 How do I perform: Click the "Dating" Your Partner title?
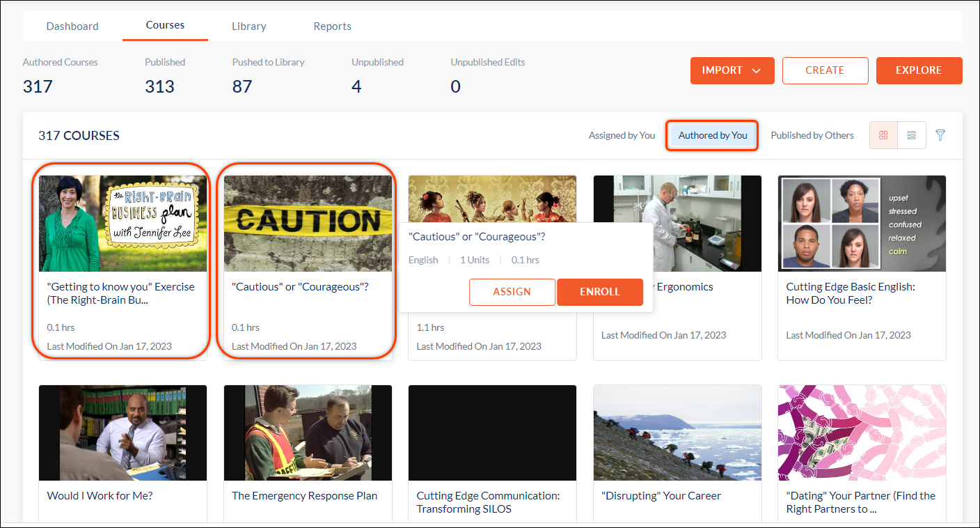pyautogui.click(x=860, y=502)
